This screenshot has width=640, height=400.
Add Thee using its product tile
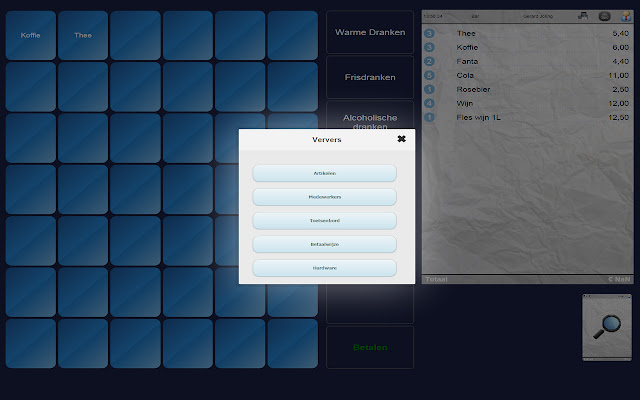pos(83,36)
